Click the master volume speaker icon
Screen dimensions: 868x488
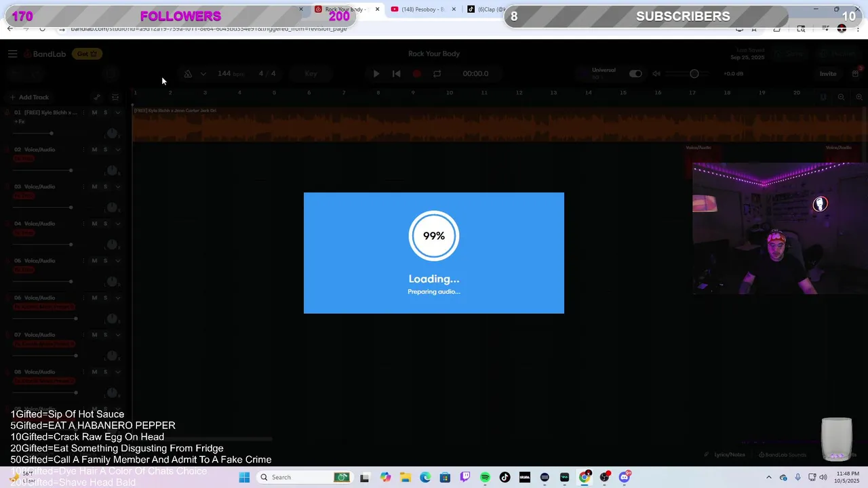(x=656, y=73)
